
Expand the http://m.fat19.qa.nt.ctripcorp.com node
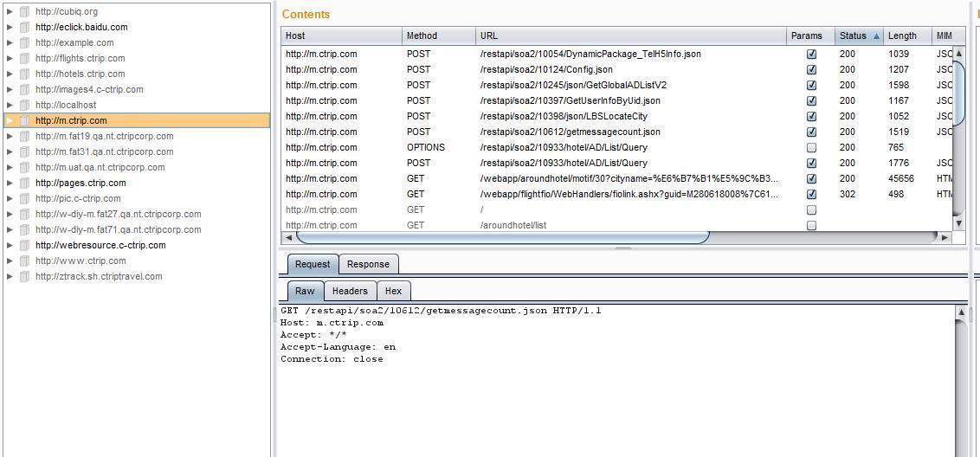point(10,136)
